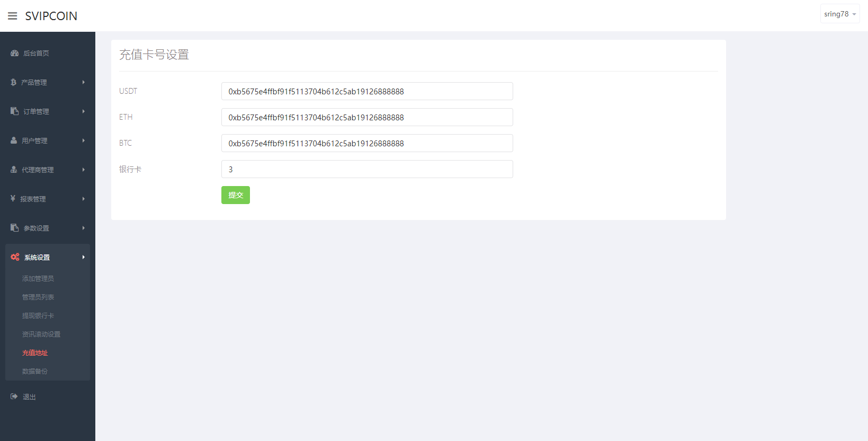This screenshot has height=441, width=868.
Task: Click the agent icon beside 代理商管理
Action: pos(14,170)
